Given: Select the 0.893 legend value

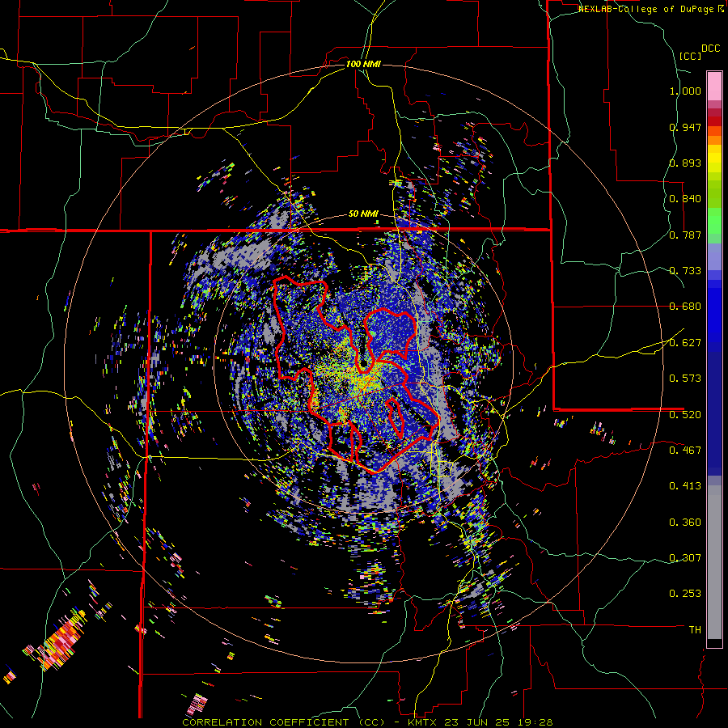Looking at the screenshot, I should (685, 163).
